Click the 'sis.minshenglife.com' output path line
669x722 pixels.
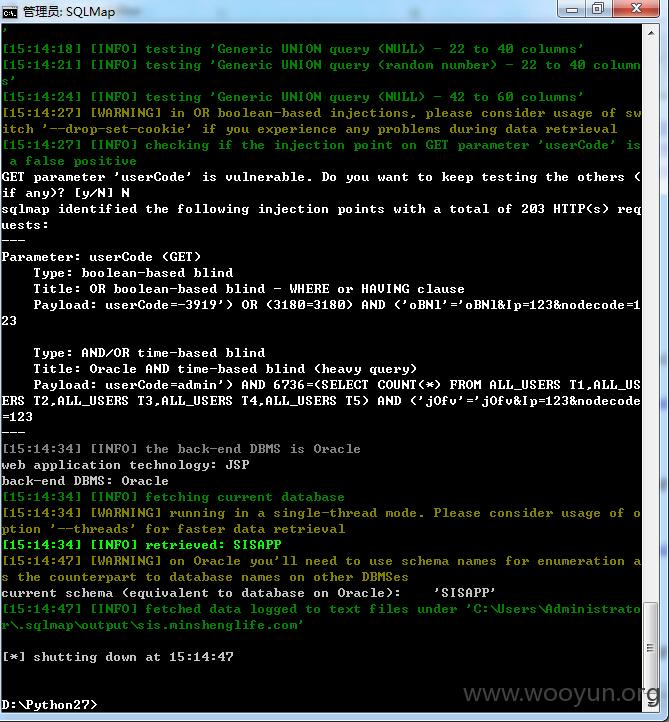click(152, 625)
